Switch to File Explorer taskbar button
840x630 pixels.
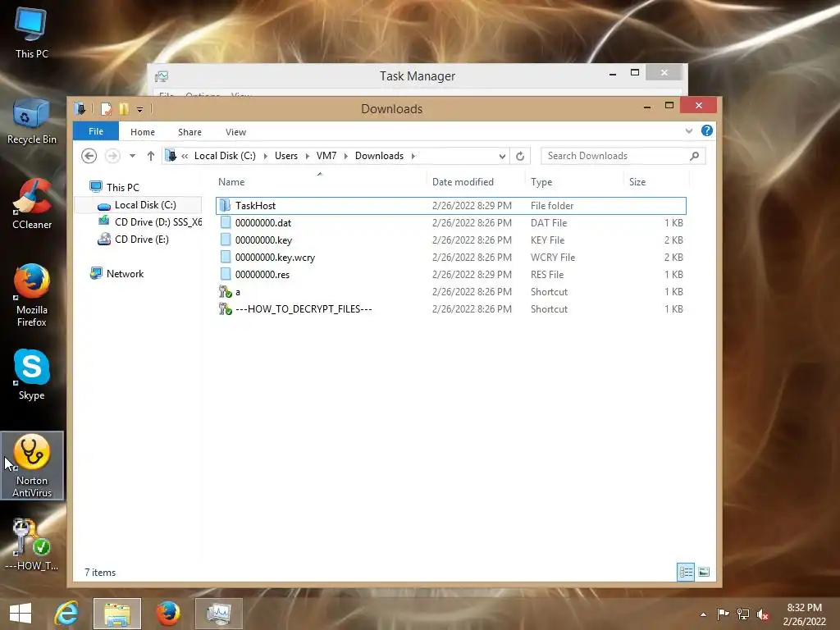[116, 614]
